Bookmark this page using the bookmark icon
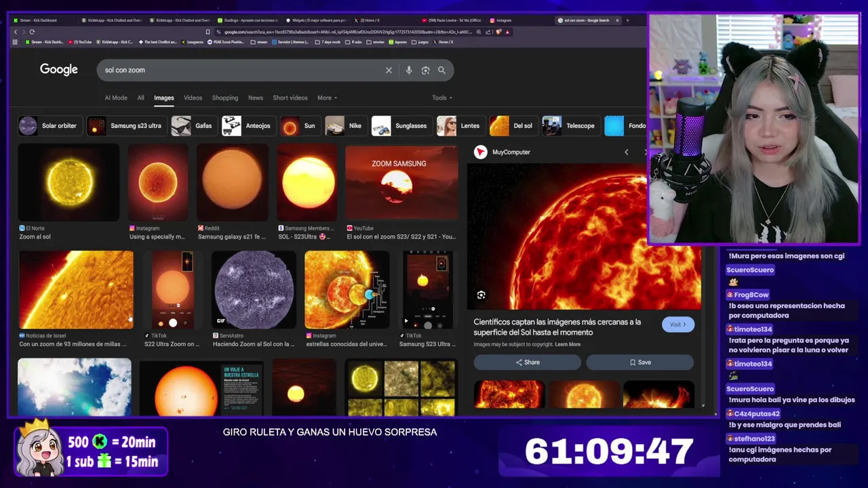868x488 pixels. pyautogui.click(x=208, y=32)
